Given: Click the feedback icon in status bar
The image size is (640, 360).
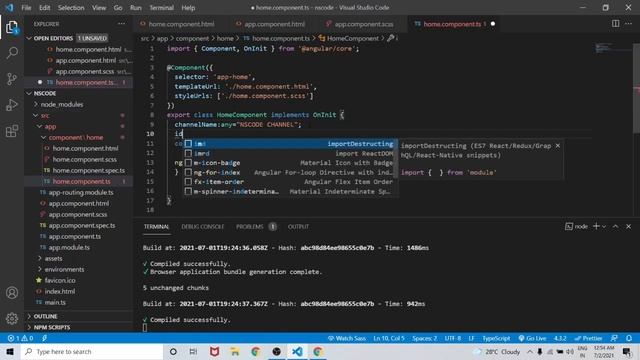Looking at the screenshot, I should (x=614, y=338).
